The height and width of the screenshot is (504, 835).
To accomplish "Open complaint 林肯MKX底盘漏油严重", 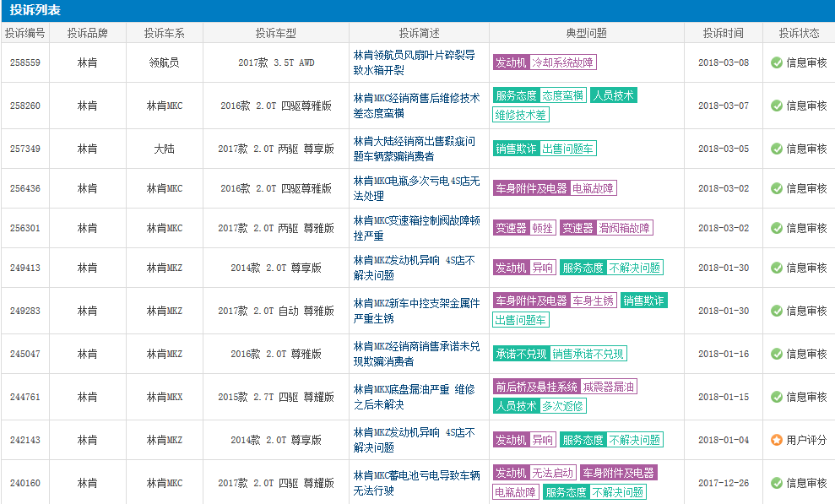I will pos(415,397).
